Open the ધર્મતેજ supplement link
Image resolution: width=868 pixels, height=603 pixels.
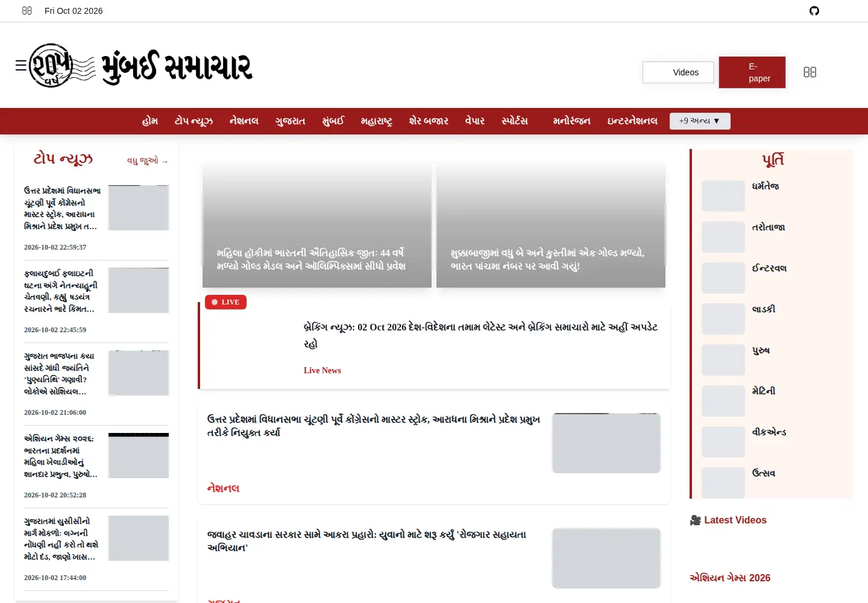pos(766,186)
